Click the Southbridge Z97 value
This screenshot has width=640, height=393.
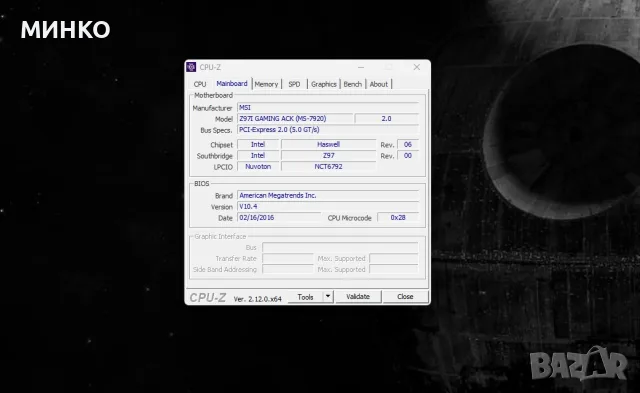[328, 155]
